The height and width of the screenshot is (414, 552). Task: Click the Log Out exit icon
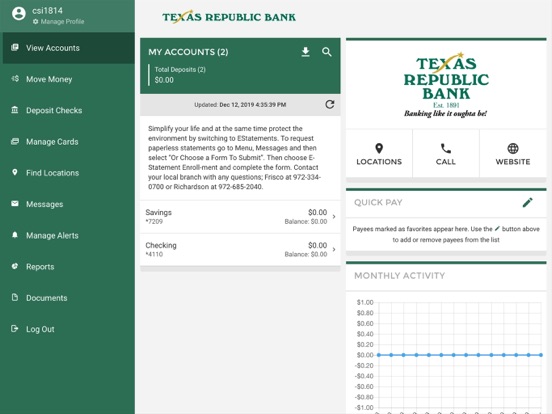point(15,328)
